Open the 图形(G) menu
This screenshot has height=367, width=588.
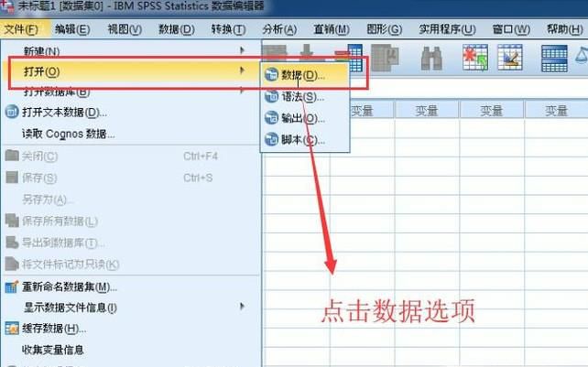[385, 29]
